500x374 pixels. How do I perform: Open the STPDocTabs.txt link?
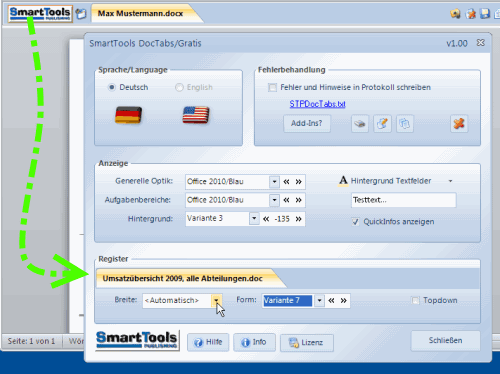point(317,104)
